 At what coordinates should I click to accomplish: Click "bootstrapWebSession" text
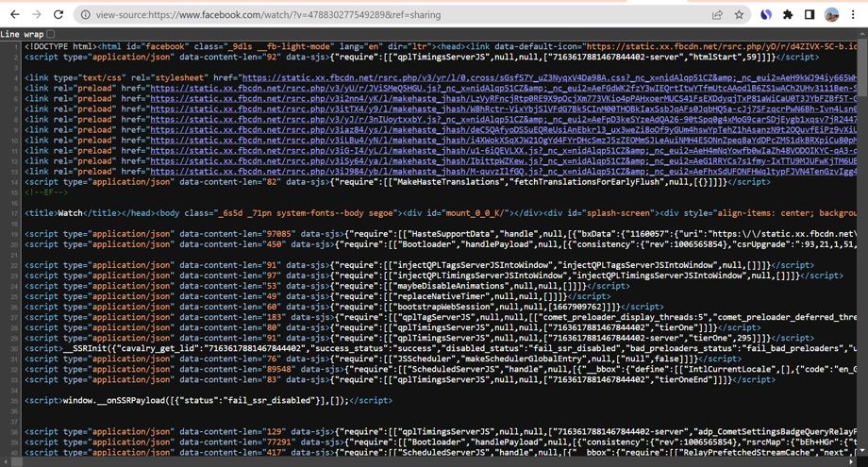pos(442,307)
